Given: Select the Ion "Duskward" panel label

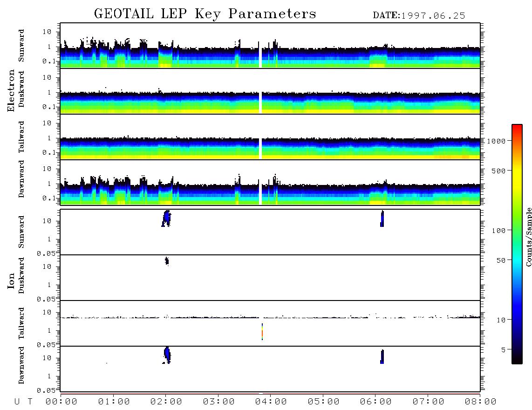Looking at the screenshot, I should (21, 275).
